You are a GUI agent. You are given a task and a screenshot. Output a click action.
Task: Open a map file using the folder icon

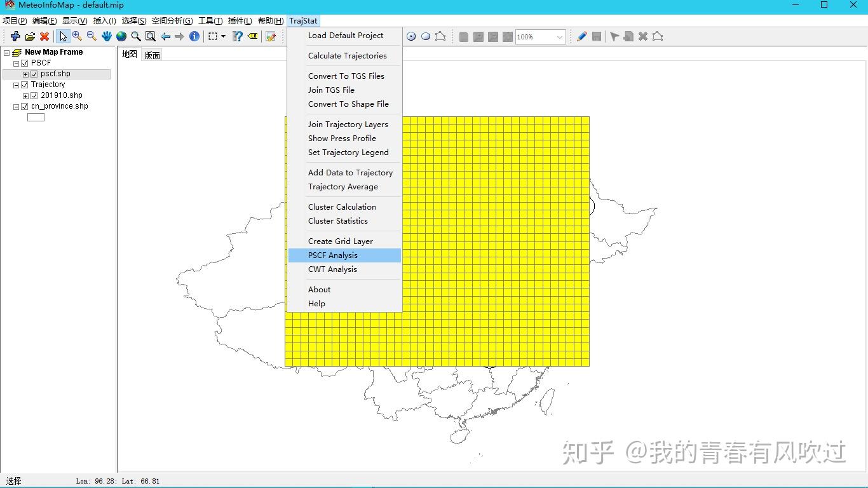click(x=30, y=36)
